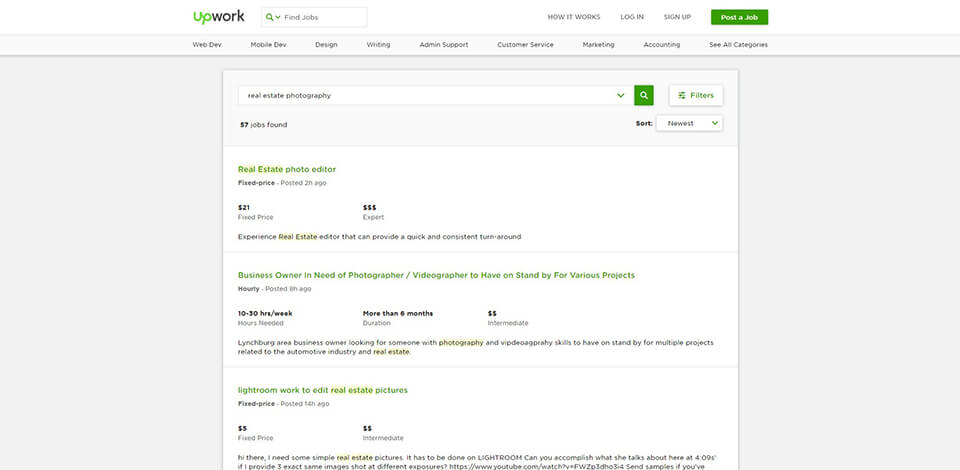Viewport: 960px width, 470px height.
Task: Focus the Find Jobs input field
Action: (x=324, y=17)
